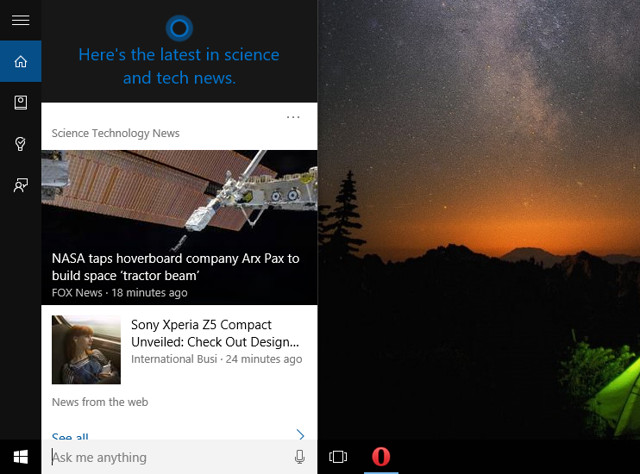Open Reminders via the lightbulb icon
This screenshot has height=474, width=640.
pyautogui.click(x=20, y=144)
